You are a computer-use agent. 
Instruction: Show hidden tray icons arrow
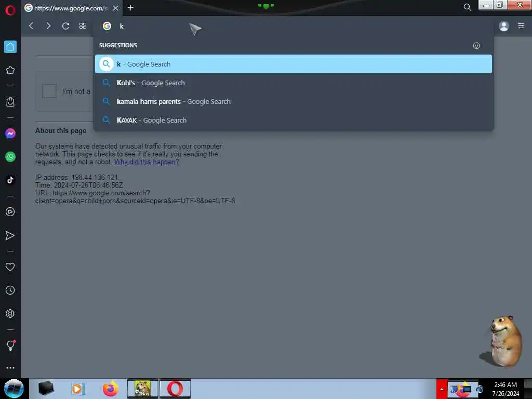[x=442, y=389]
